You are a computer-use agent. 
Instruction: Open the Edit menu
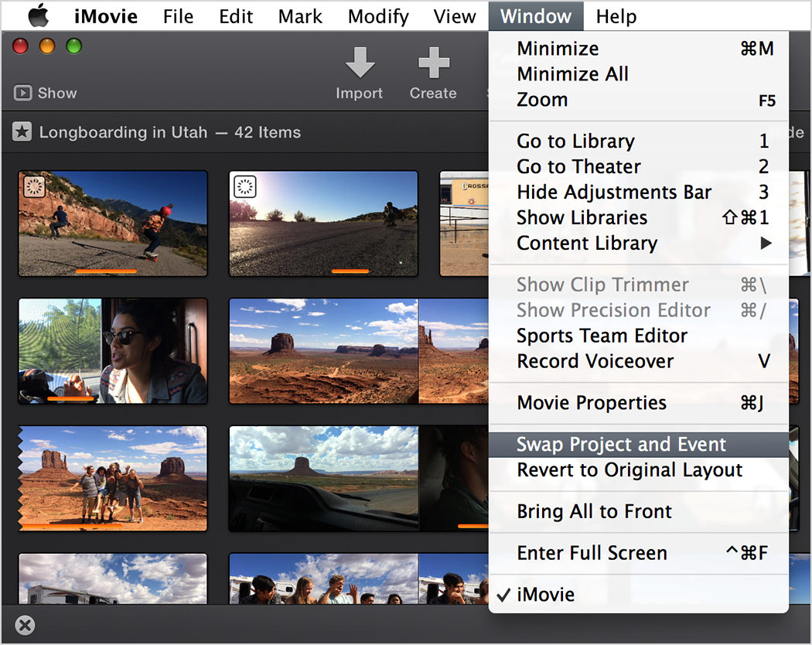coord(236,16)
